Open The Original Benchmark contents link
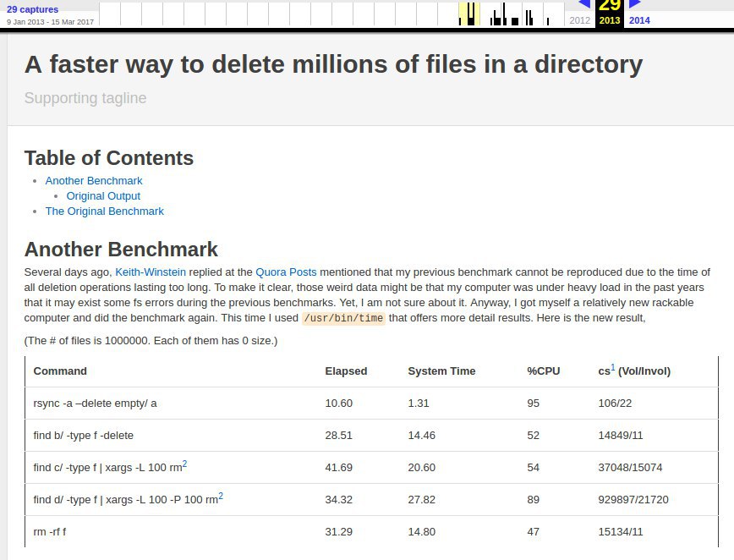The height and width of the screenshot is (560, 734). [x=105, y=211]
